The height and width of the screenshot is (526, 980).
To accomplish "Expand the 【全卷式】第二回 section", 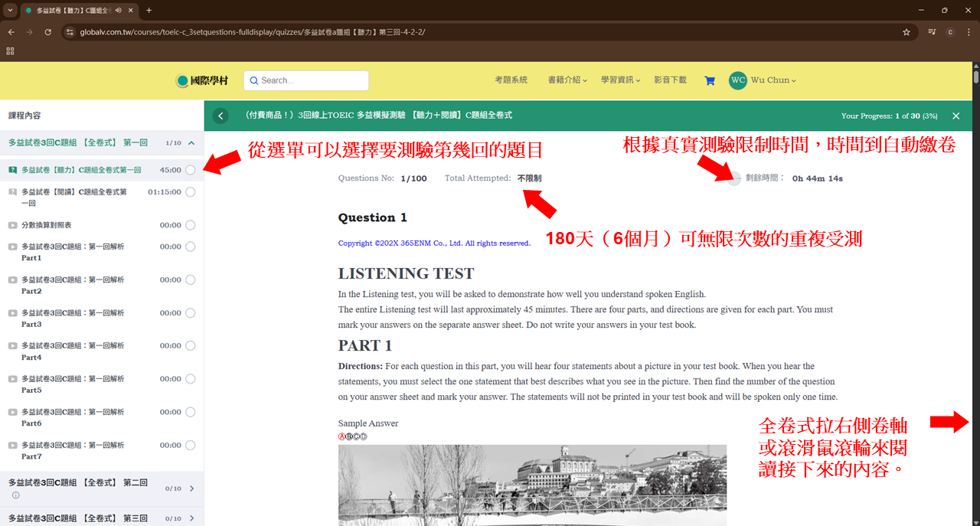I will point(191,488).
